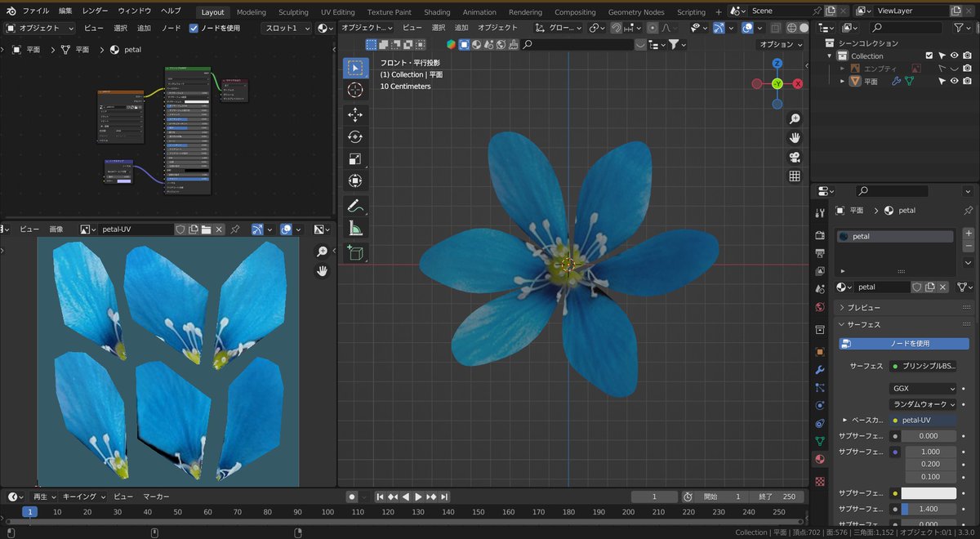Viewport: 980px width, 539px height.
Task: Select the Rotate tool in viewport toolbar
Action: click(x=355, y=136)
